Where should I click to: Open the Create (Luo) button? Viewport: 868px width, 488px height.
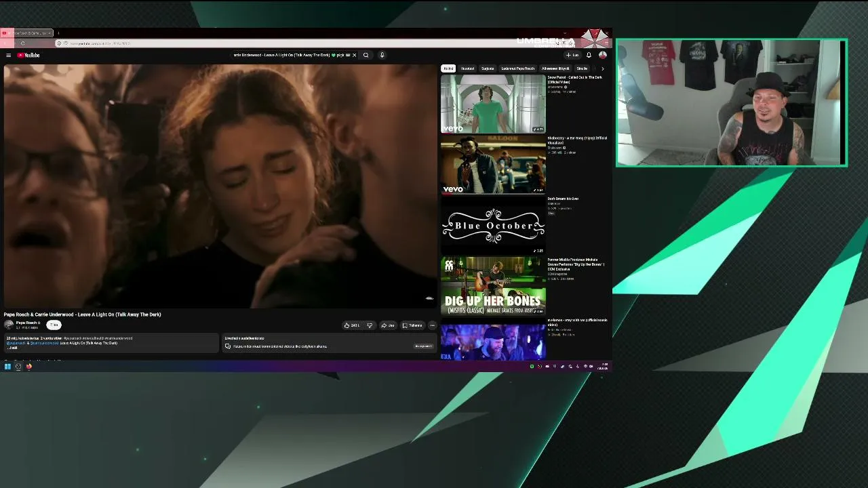572,55
